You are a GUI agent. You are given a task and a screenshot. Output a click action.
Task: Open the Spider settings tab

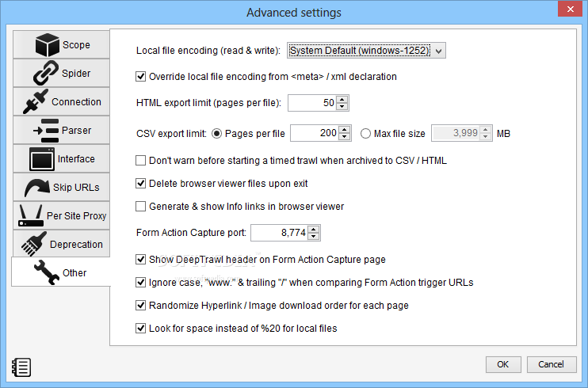62,73
